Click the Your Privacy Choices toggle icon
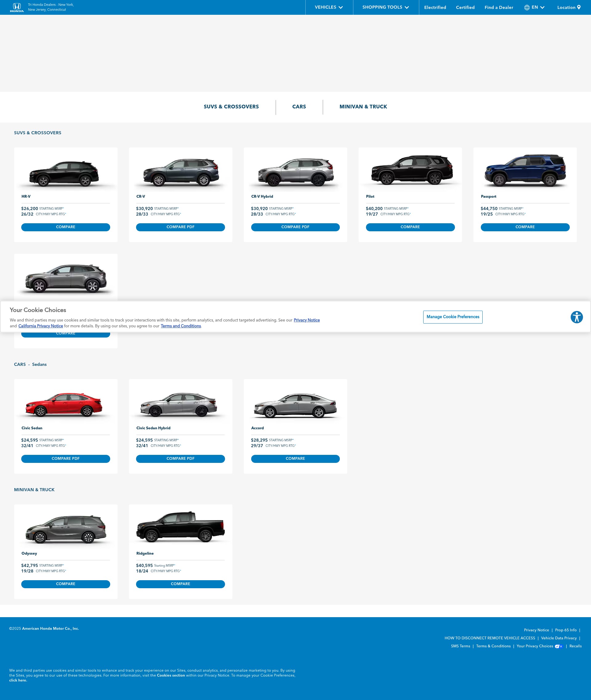Screen dimensions: 591x700 (x=559, y=646)
